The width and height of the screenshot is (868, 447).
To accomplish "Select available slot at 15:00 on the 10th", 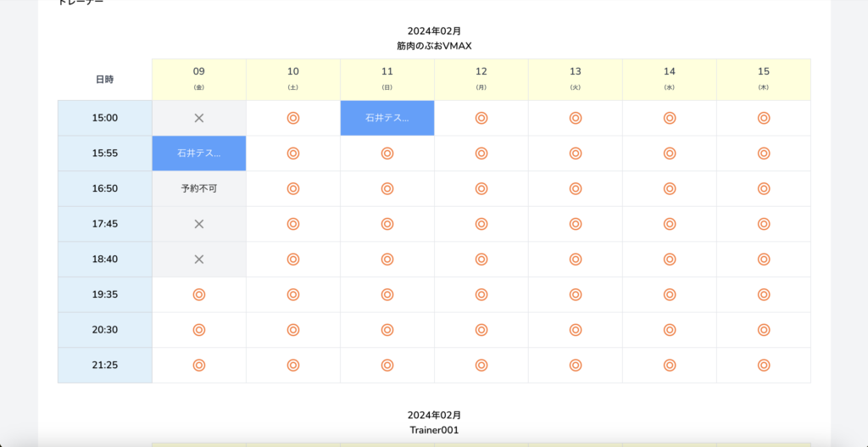I will [293, 118].
